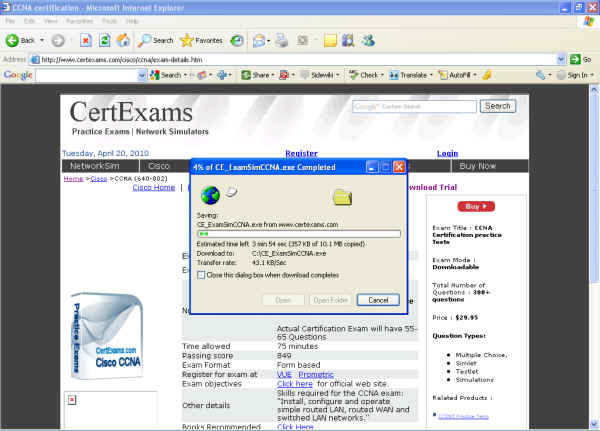Open the Share dropdown arrow
This screenshot has width=600, height=431.
pyautogui.click(x=273, y=75)
